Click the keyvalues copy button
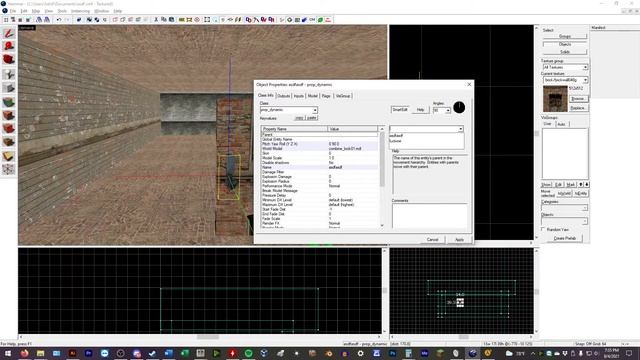 [x=299, y=118]
